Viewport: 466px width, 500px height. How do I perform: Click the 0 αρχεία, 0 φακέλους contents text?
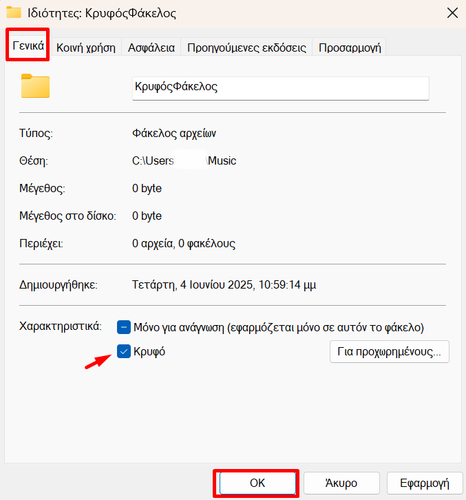click(184, 244)
